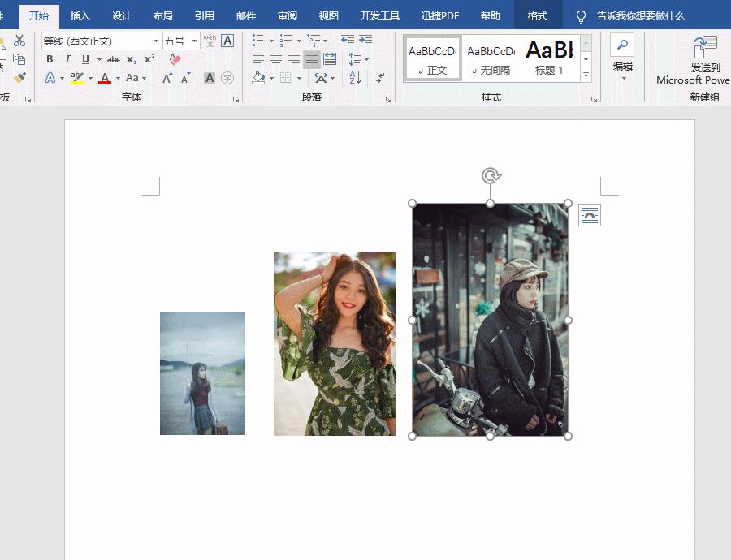Open the underline style dropdown
The image size is (731, 560).
click(x=98, y=58)
